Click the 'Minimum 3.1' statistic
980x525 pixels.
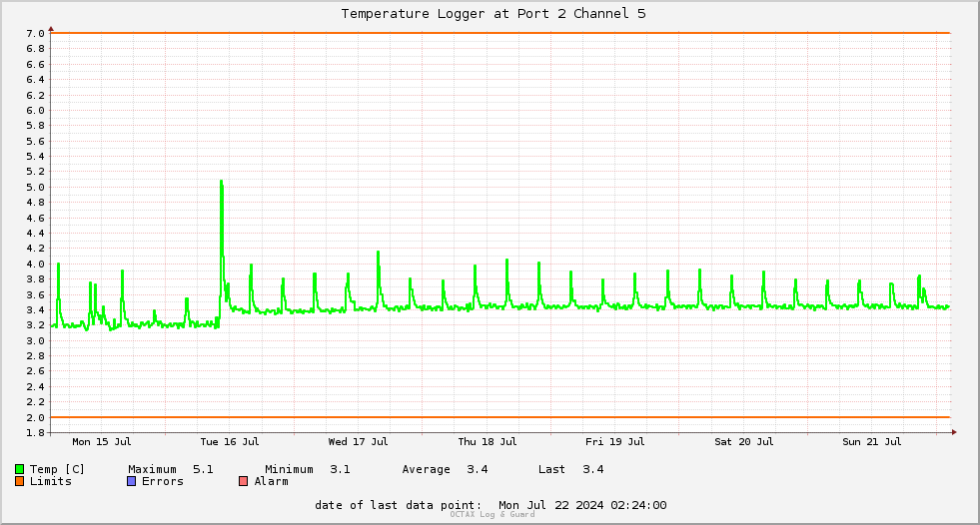pyautogui.click(x=308, y=469)
